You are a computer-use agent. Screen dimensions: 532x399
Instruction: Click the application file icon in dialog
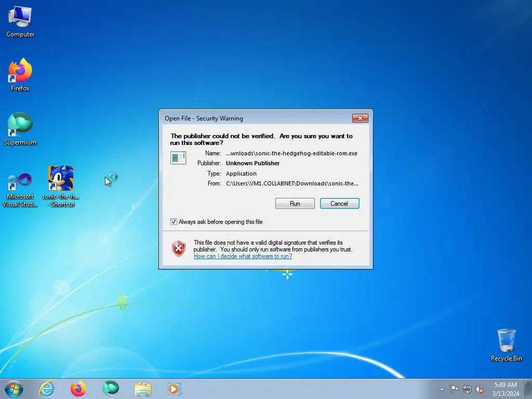[x=178, y=158]
